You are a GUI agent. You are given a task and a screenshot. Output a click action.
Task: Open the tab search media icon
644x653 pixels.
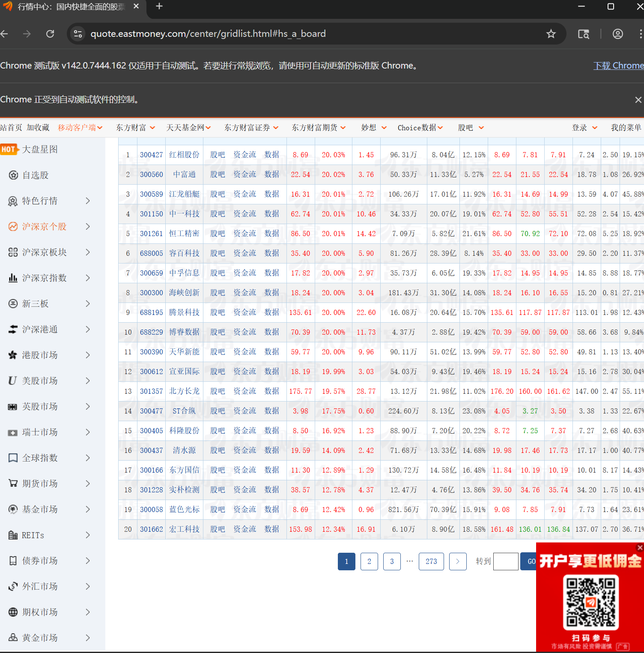(584, 34)
